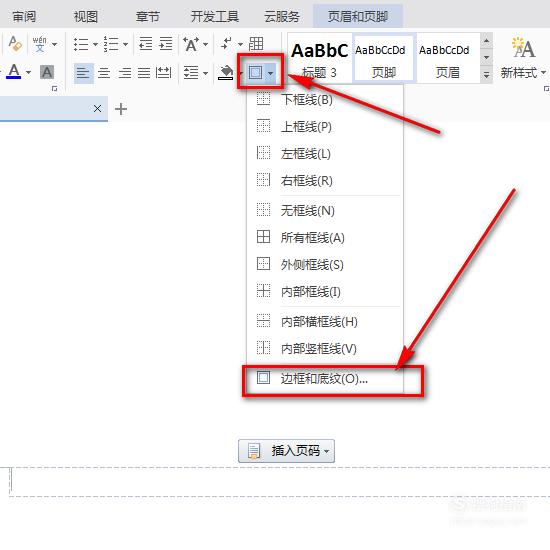Open the Chinese layout A icon
This screenshot has height=550, width=550.
tap(191, 44)
